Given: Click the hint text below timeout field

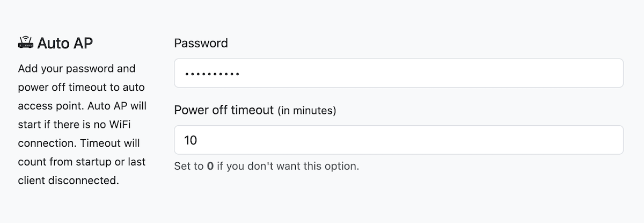Looking at the screenshot, I should tap(266, 166).
